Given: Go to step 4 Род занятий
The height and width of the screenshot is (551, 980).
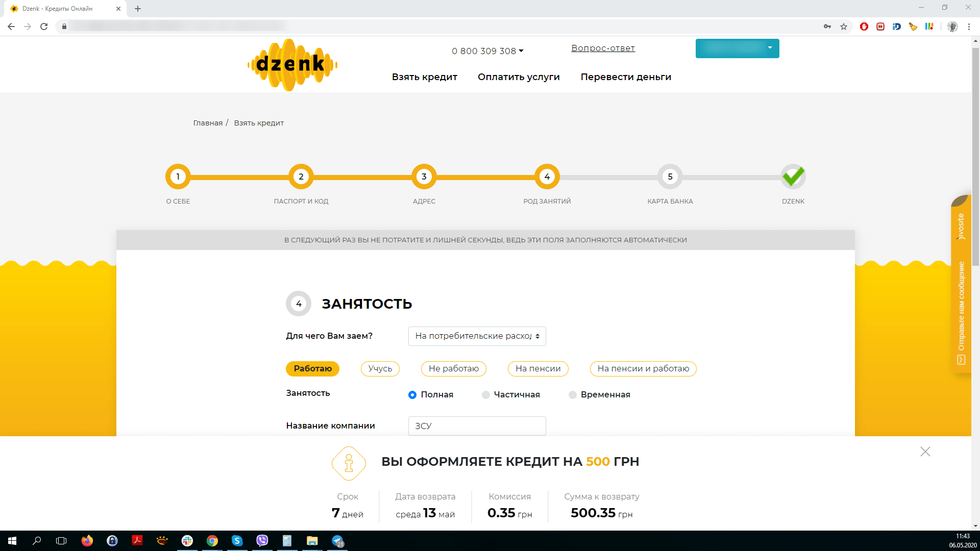Looking at the screenshot, I should (547, 177).
